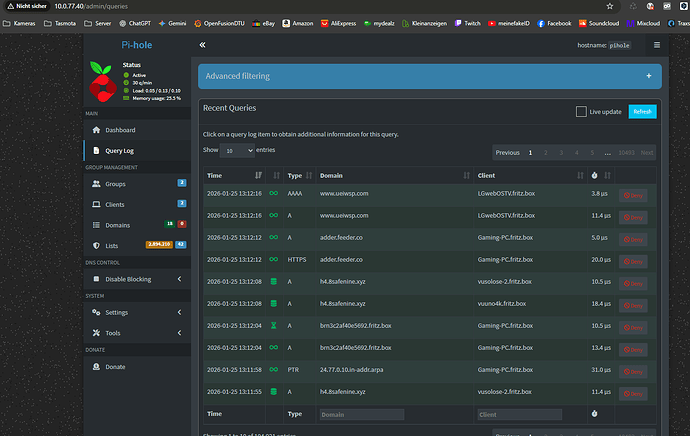Select row with client vuuno4k.fritz.box

coord(430,304)
